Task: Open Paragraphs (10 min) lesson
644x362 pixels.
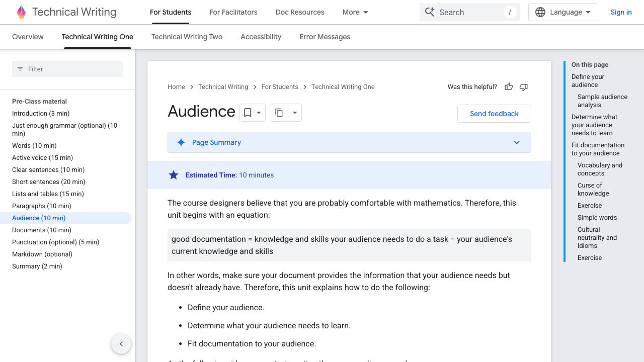Action: pyautogui.click(x=42, y=206)
